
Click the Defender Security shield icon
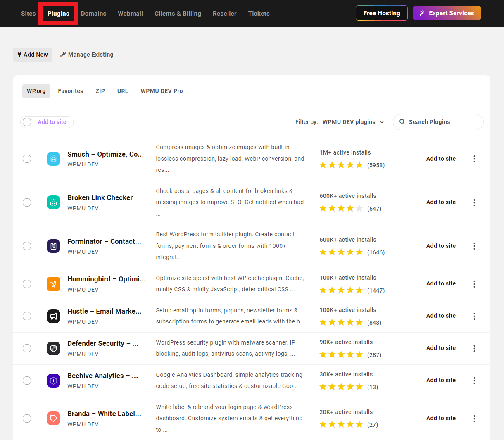[x=54, y=348]
